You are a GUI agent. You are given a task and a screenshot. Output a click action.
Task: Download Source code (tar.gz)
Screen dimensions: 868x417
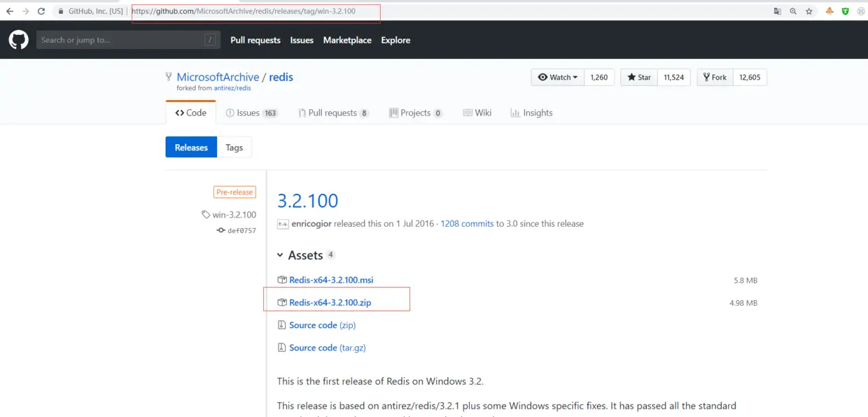click(x=328, y=347)
